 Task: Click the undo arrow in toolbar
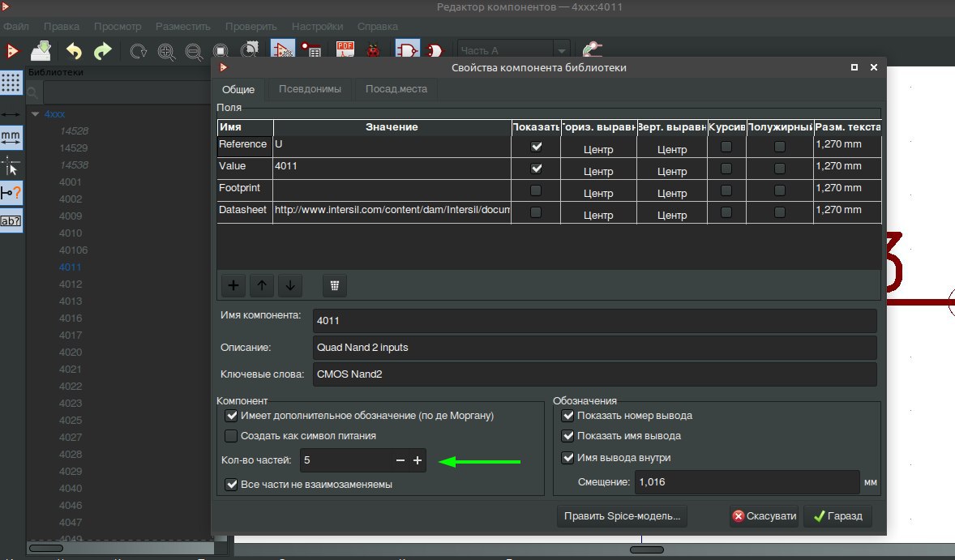74,52
